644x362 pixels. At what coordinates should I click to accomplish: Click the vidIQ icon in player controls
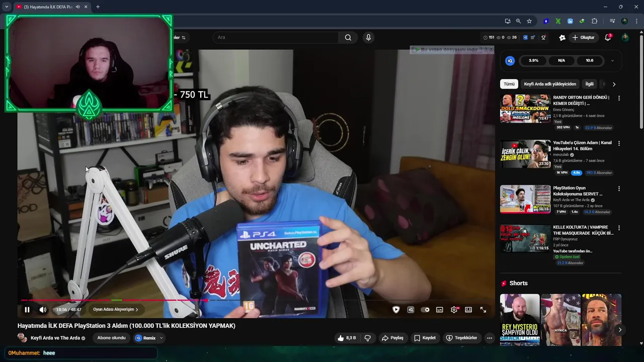[x=411, y=310]
